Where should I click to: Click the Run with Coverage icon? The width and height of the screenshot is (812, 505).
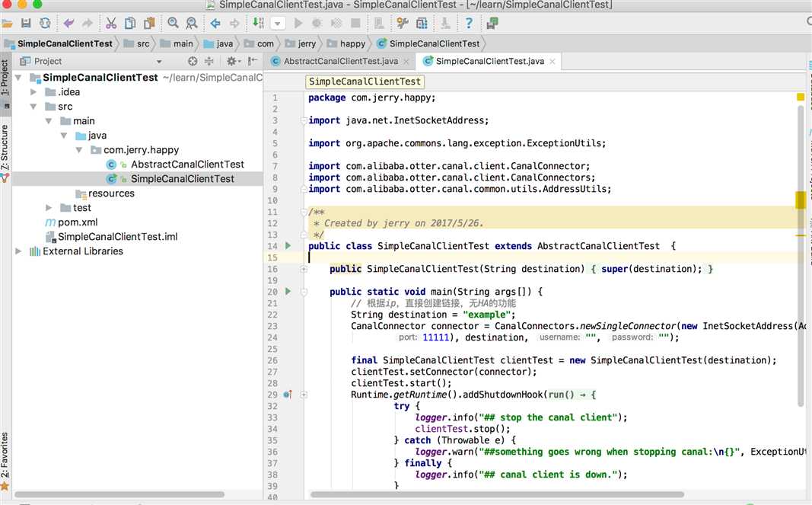tap(336, 24)
